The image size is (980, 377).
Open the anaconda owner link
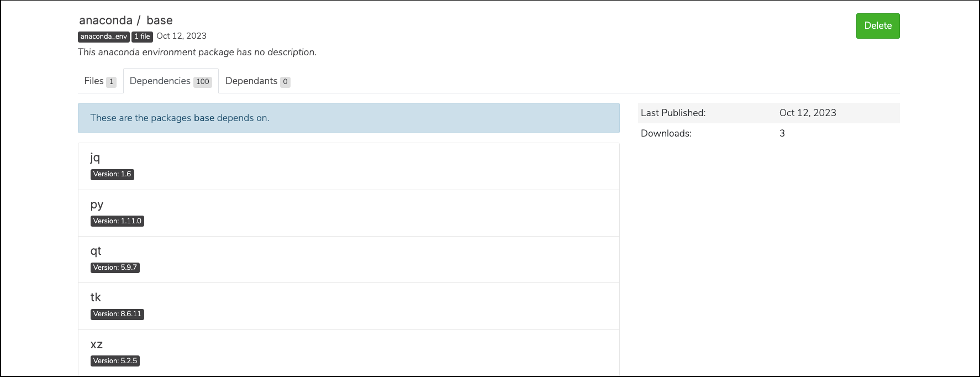pos(106,20)
